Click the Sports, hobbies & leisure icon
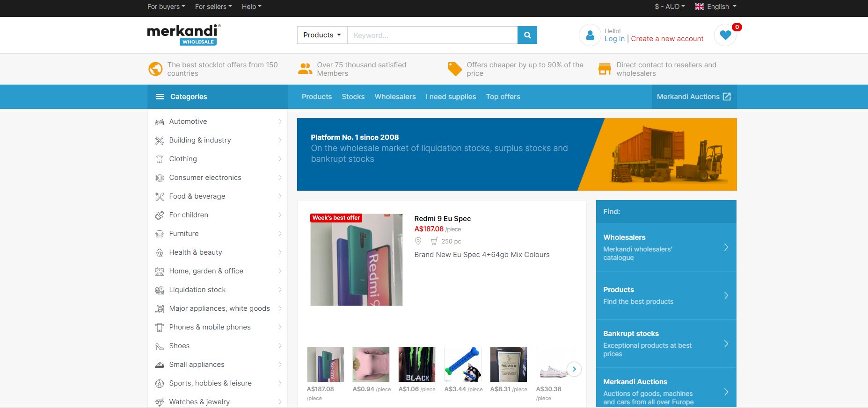 point(160,383)
